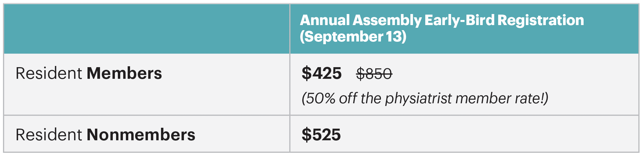The image size is (644, 157).
Task: Click the words Annual Assembly in header
Action: click(360, 20)
